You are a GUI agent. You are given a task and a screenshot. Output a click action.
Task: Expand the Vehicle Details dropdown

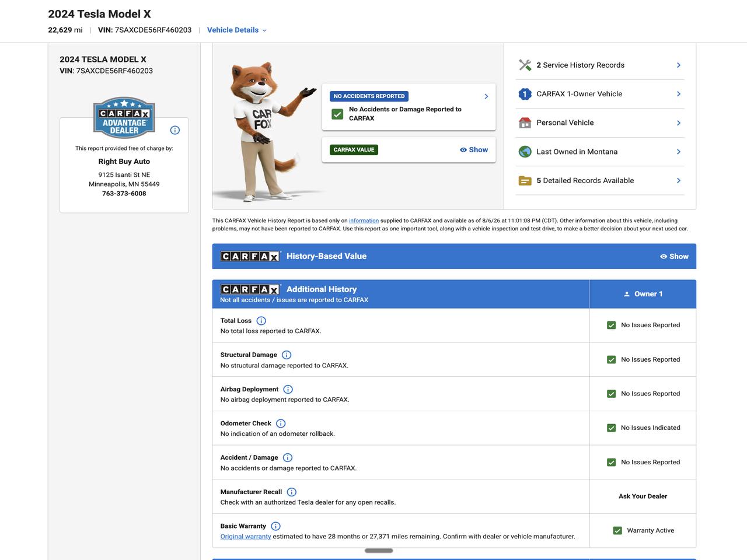click(x=237, y=30)
